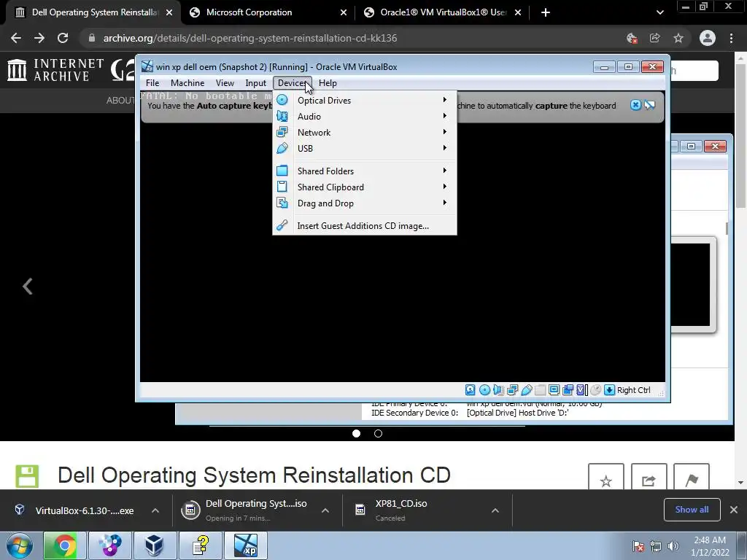747x560 pixels.
Task: Click the network status bar icon
Action: pos(512,390)
